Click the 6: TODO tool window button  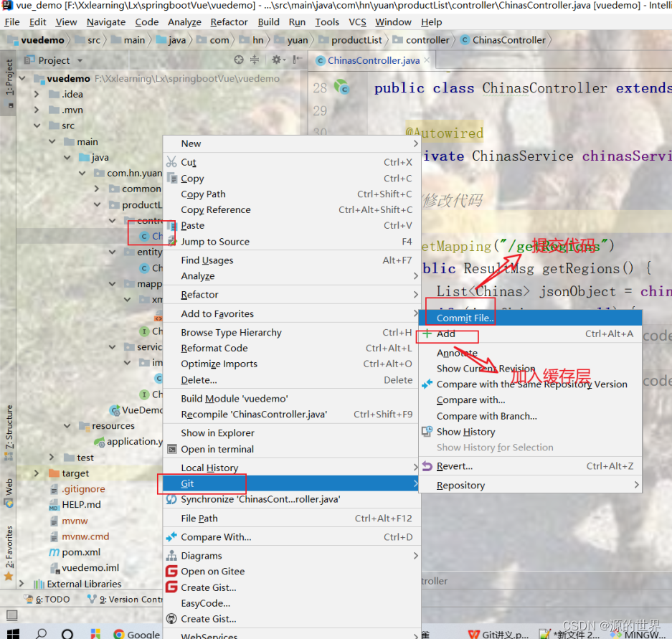pyautogui.click(x=47, y=599)
